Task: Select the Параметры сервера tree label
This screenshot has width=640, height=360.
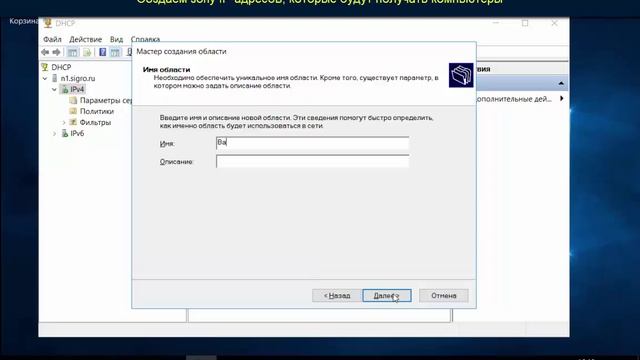Action: [106, 100]
